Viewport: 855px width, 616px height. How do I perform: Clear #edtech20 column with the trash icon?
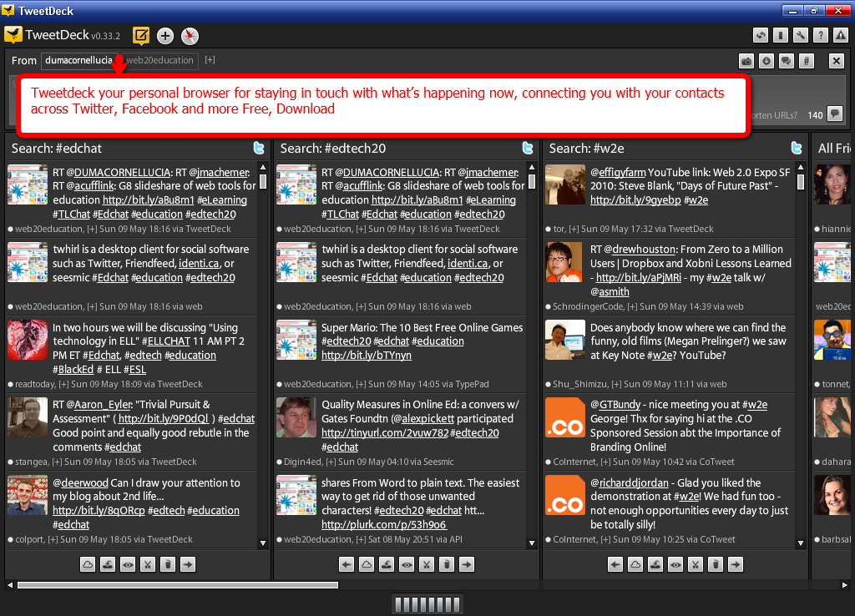[447, 565]
